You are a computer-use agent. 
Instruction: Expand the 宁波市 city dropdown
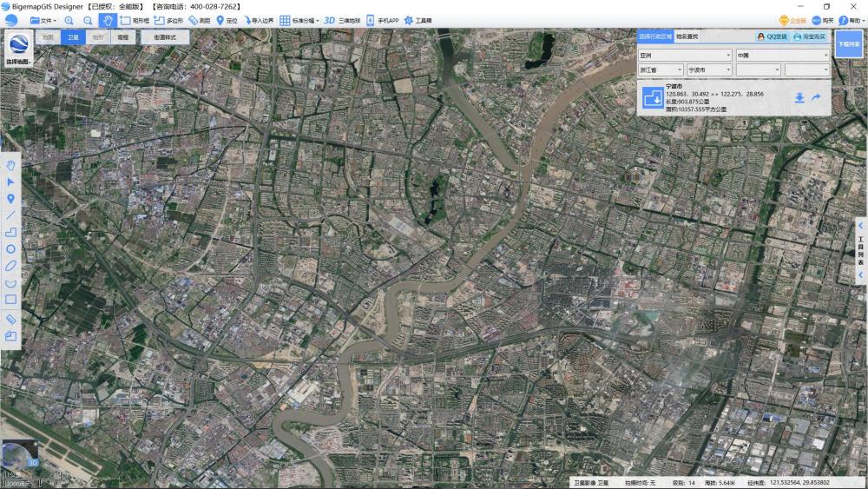coord(710,69)
